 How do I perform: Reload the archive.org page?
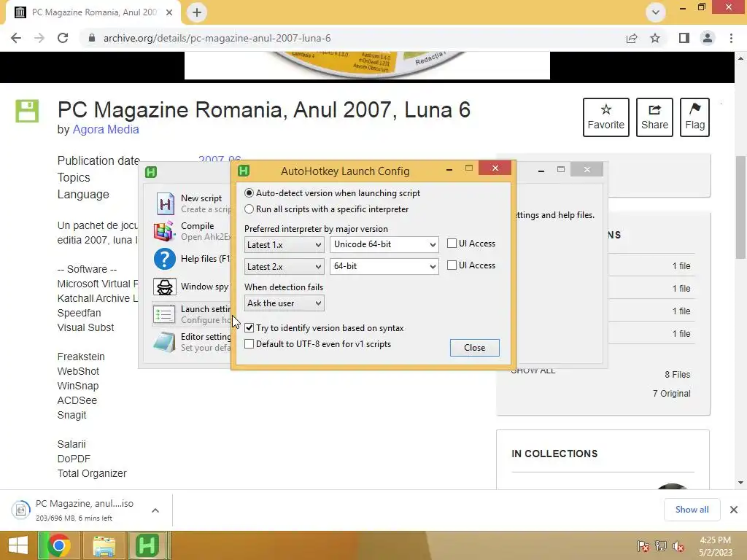63,38
